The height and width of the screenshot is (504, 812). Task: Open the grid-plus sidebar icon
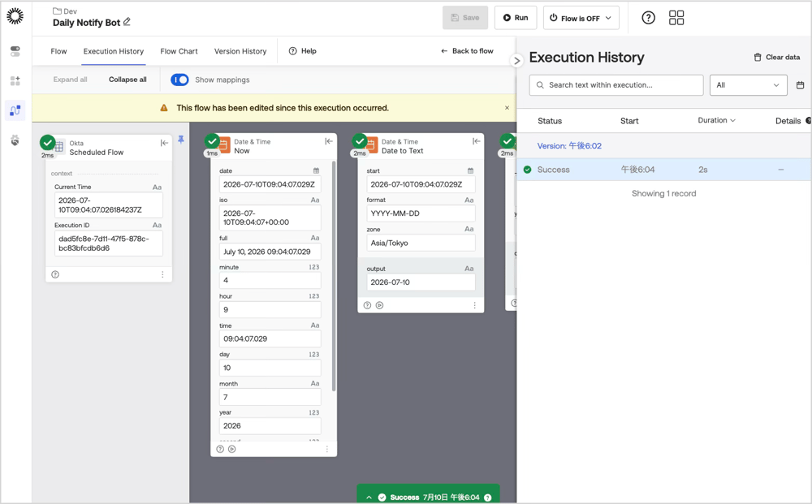point(15,80)
